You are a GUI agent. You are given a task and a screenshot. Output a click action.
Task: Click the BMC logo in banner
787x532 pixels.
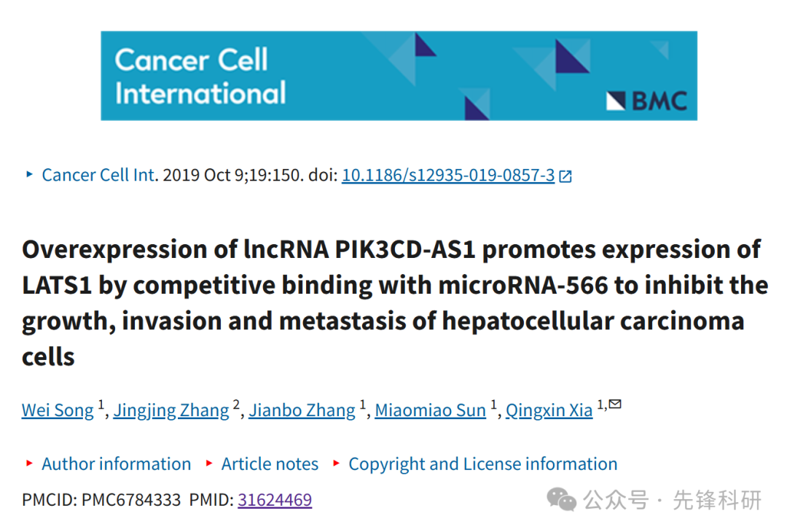coord(646,101)
